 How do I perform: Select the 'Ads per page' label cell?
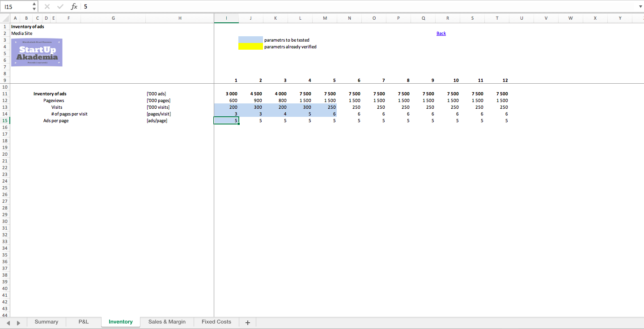[56, 121]
